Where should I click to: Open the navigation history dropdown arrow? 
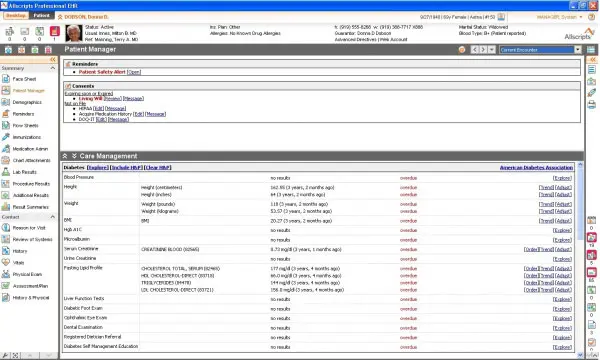[x=492, y=50]
